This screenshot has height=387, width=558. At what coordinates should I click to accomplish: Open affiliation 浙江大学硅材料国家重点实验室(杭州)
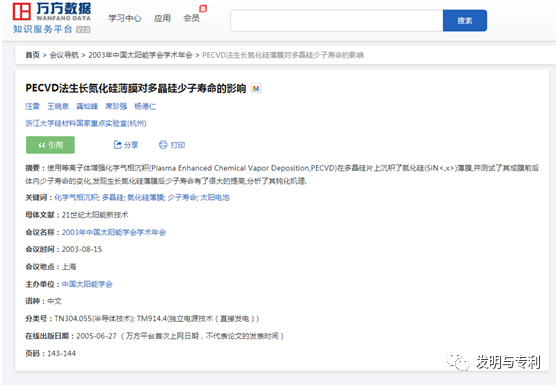point(86,123)
